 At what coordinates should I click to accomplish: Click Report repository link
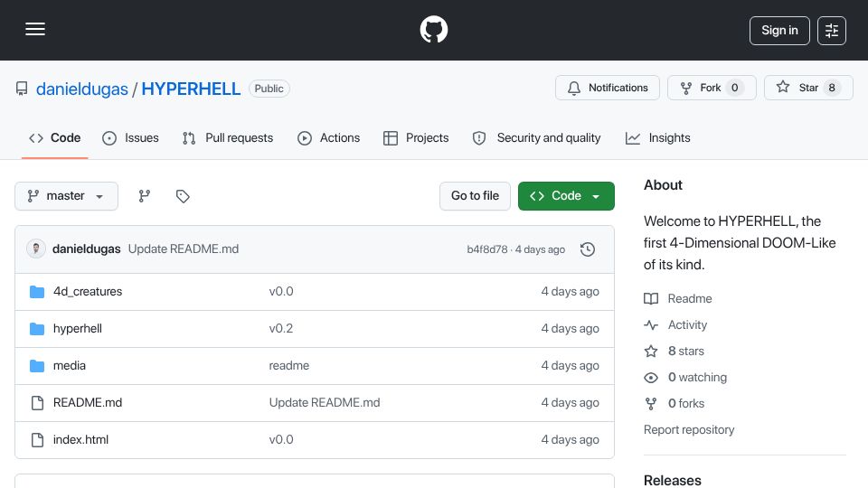click(x=689, y=430)
